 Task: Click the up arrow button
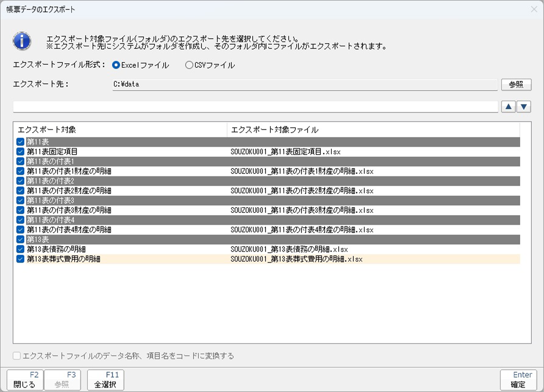tap(508, 107)
